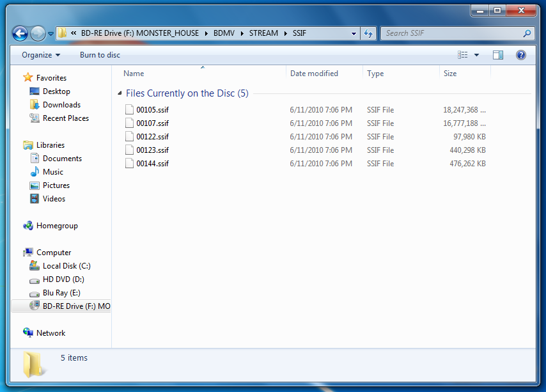The image size is (546, 392).
Task: Go back using the Back arrow button
Action: coord(20,33)
